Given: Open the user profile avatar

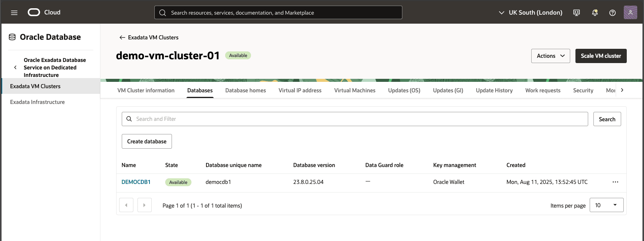Looking at the screenshot, I should 631,12.
